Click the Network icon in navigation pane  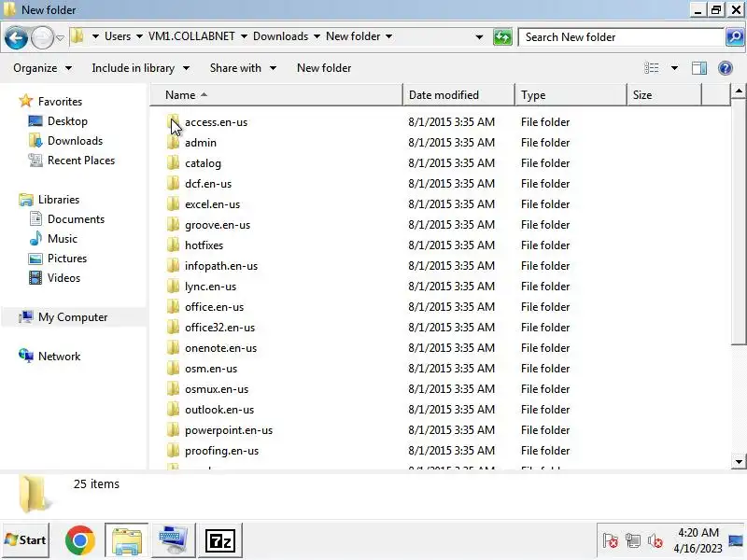click(26, 356)
